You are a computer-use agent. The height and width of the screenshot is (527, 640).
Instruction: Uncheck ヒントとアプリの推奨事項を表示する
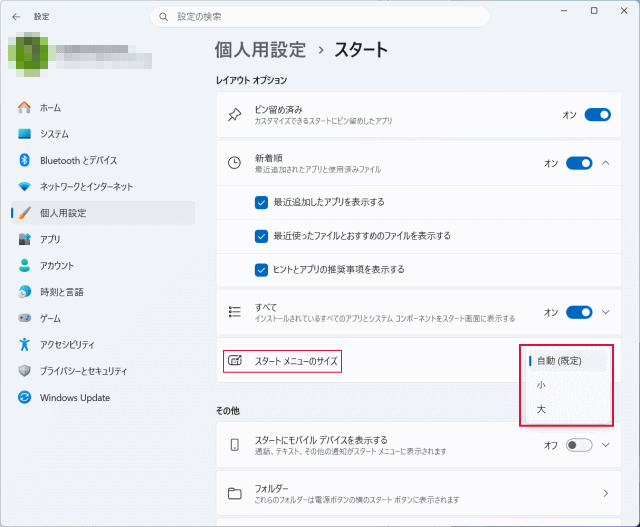(261, 270)
